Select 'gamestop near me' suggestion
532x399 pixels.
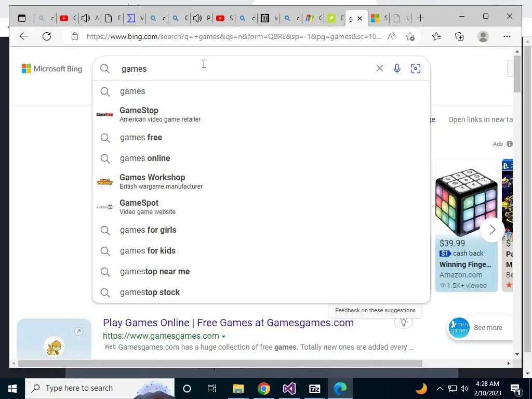click(x=261, y=271)
